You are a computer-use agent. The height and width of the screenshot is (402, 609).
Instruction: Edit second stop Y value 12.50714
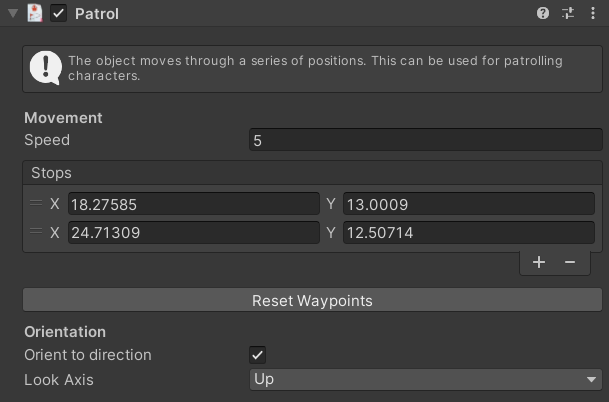click(468, 233)
